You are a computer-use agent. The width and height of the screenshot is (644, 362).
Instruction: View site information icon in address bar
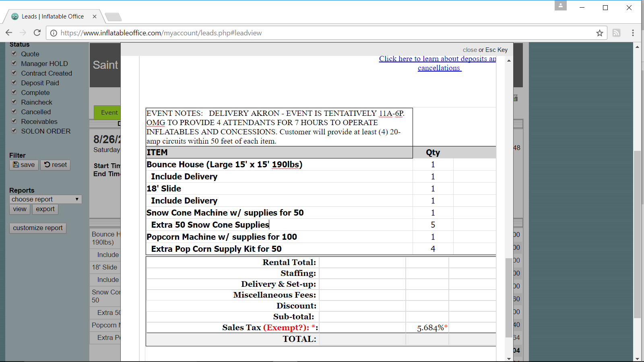54,33
